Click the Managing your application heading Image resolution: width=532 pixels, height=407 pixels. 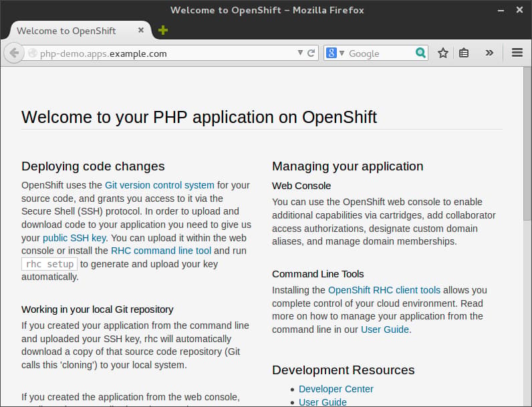tap(348, 166)
